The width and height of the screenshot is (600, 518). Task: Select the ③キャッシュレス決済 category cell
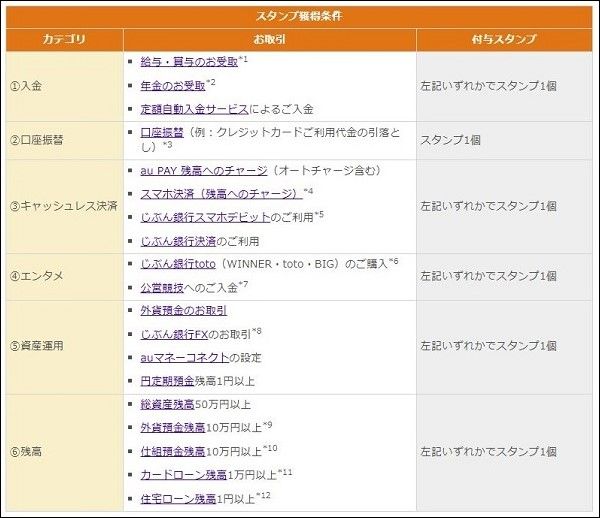pyautogui.click(x=65, y=206)
